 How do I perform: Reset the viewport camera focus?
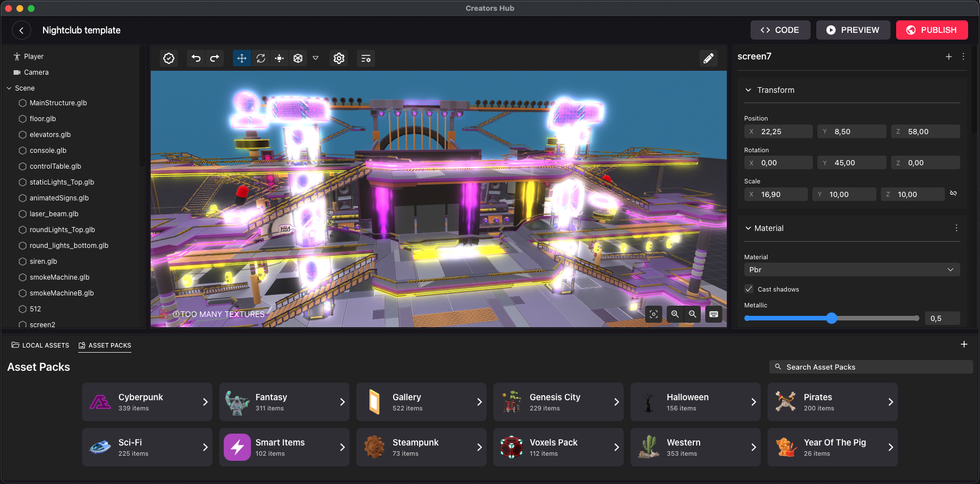click(654, 314)
